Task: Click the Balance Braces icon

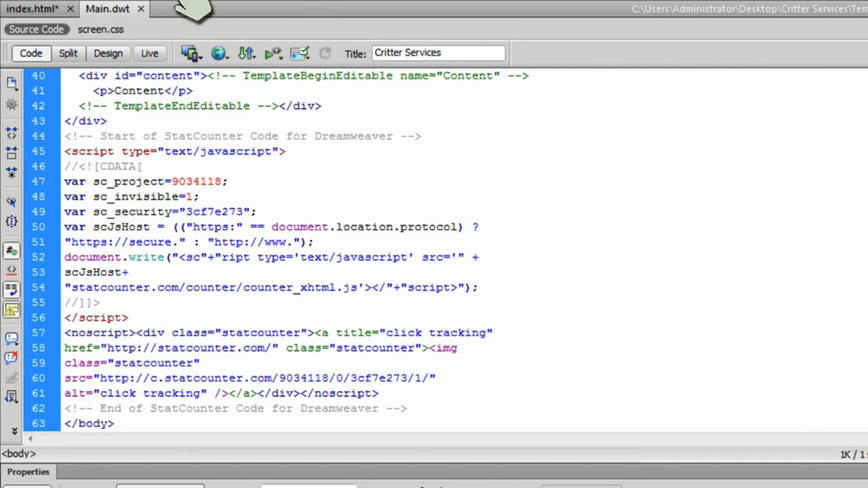Action: pos(11,222)
